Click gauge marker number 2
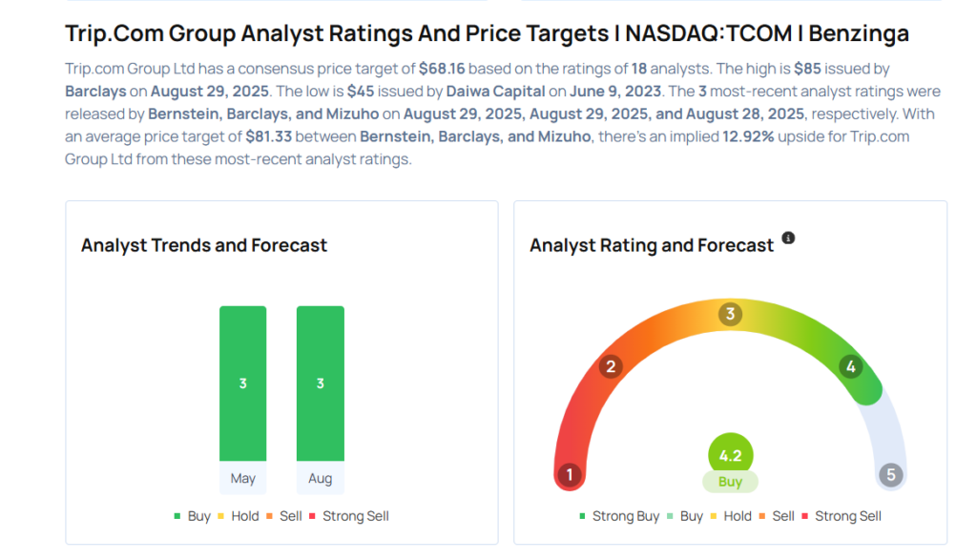 (611, 366)
